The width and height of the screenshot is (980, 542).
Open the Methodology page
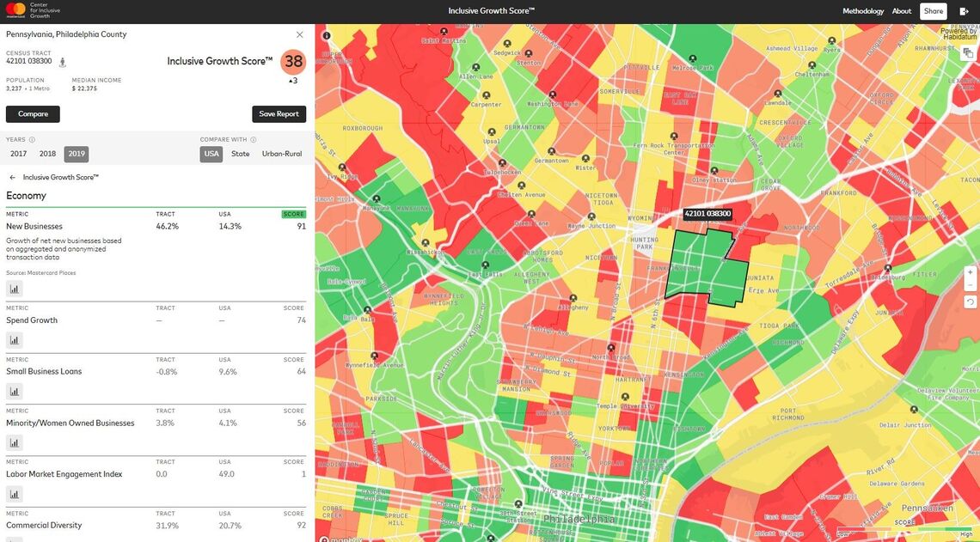[863, 11]
